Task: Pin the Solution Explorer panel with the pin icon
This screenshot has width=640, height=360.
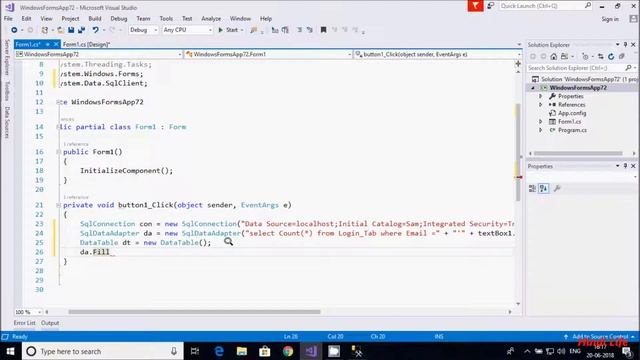Action: point(625,44)
